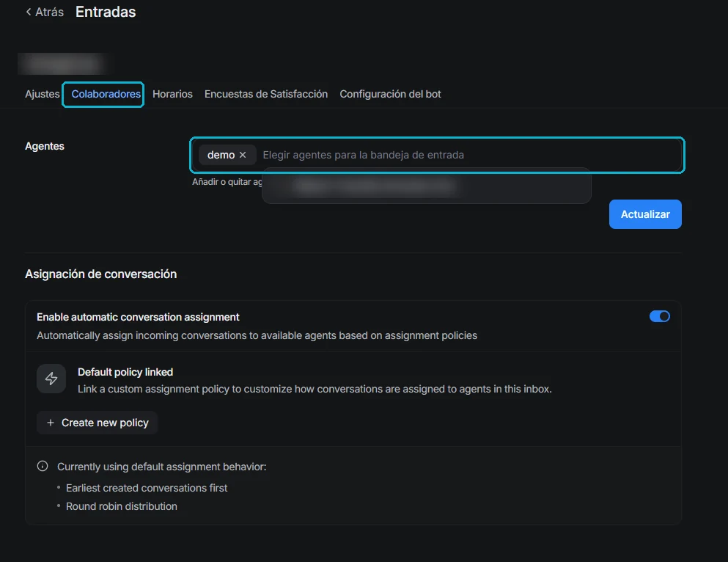The image size is (728, 562).
Task: Click Create new policy button
Action: pyautogui.click(x=97, y=423)
